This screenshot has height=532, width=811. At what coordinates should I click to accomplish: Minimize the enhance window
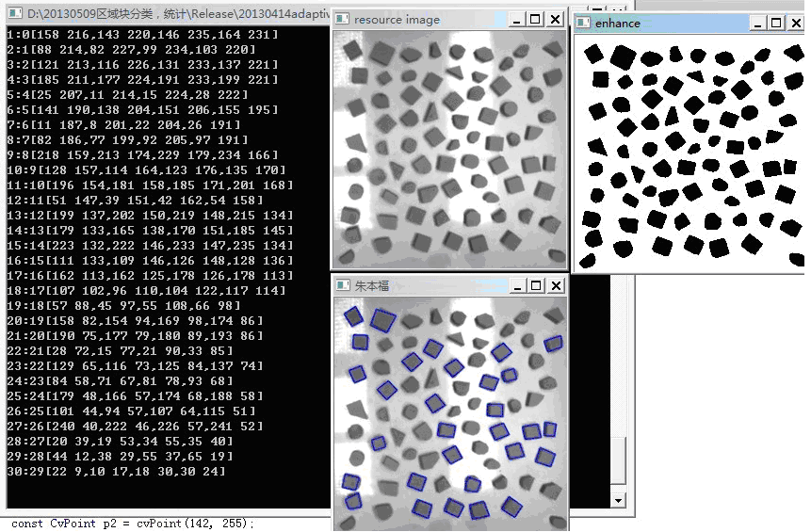[x=757, y=24]
